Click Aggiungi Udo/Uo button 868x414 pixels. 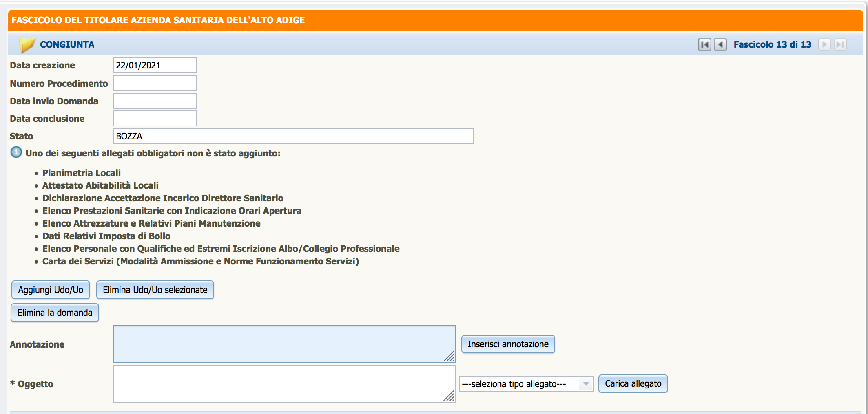[x=51, y=290]
